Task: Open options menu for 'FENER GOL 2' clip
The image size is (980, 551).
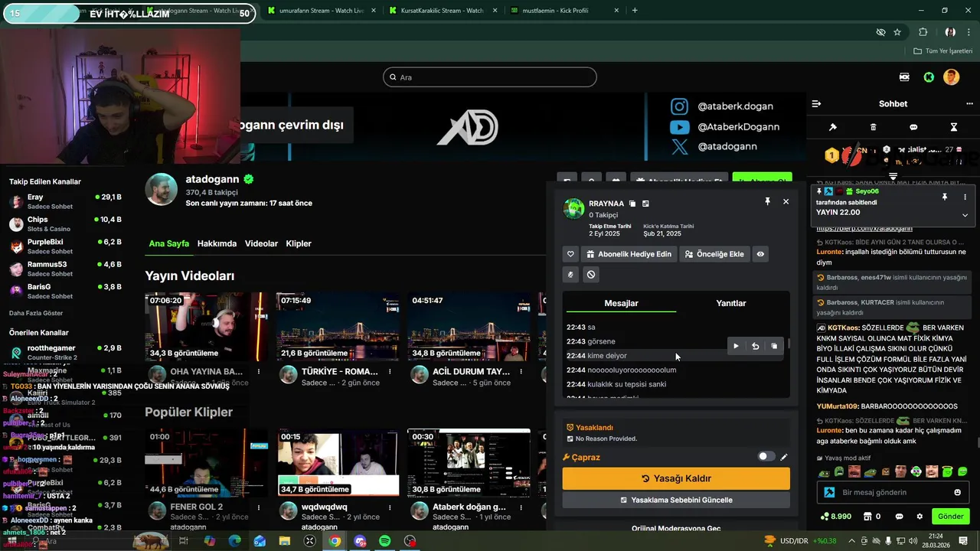Action: pyautogui.click(x=259, y=507)
